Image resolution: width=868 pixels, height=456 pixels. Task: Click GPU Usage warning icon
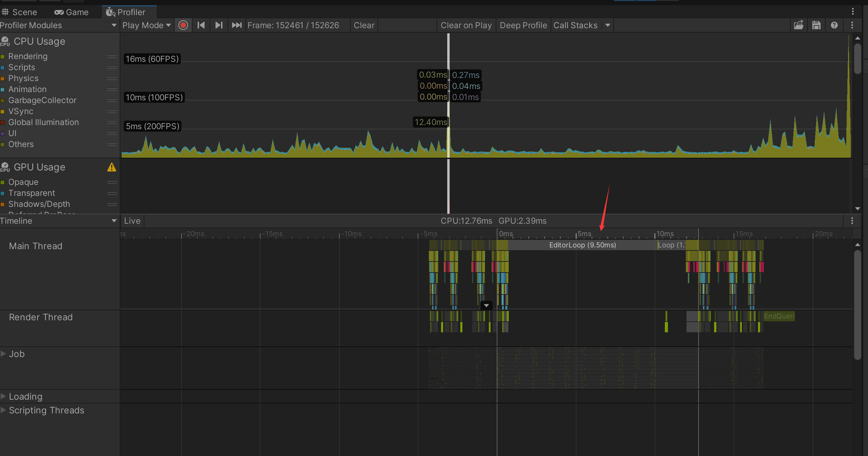click(x=112, y=167)
